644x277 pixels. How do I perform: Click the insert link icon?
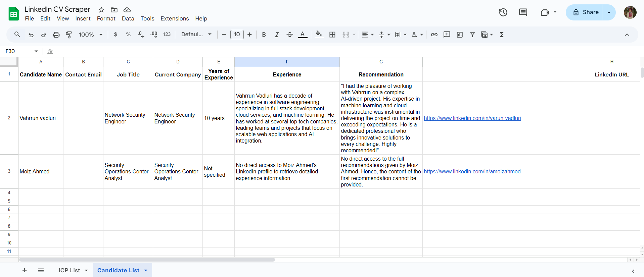(434, 35)
